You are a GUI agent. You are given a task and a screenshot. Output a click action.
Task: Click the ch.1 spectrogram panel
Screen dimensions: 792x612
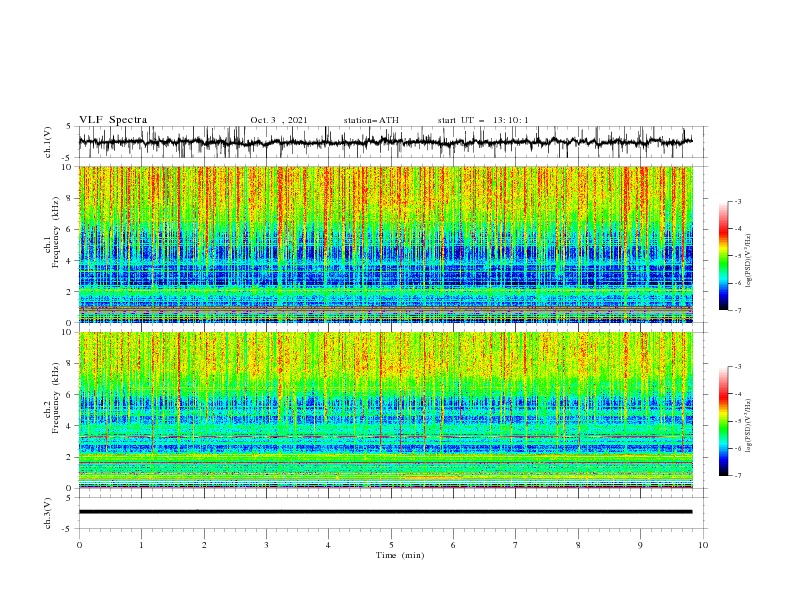[x=385, y=244]
